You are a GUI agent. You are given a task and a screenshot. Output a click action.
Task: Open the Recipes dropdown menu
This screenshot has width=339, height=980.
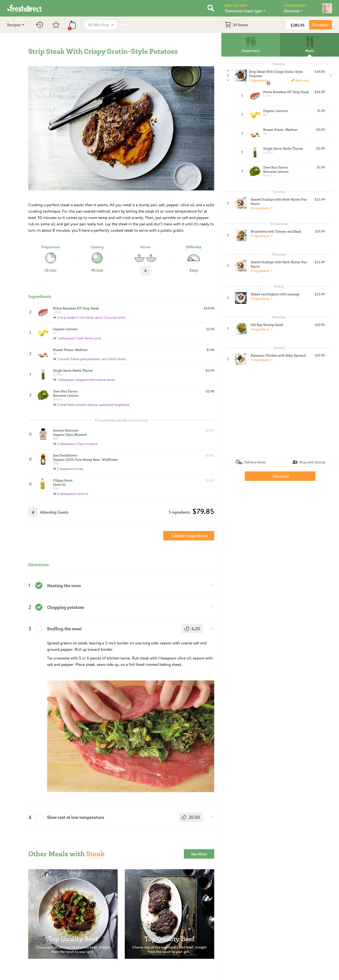(x=16, y=25)
